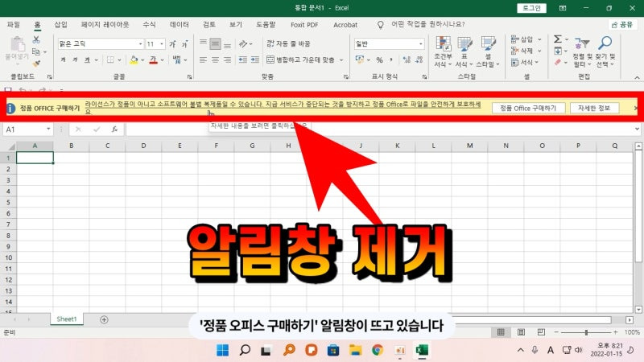The image size is (644, 362).
Task: Align text right
Action: (x=228, y=60)
